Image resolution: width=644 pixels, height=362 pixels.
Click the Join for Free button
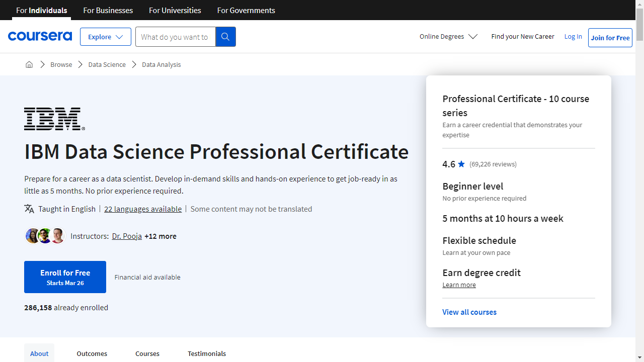(x=610, y=38)
